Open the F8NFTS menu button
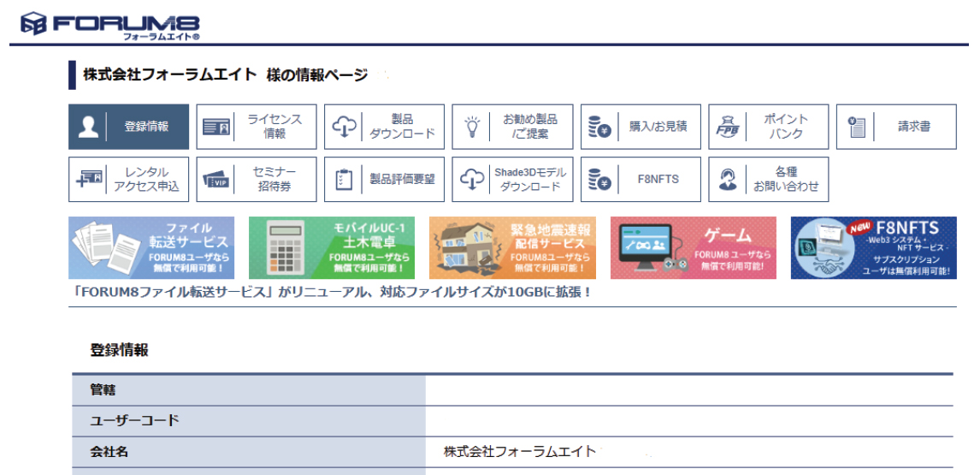980x475 pixels. [641, 179]
